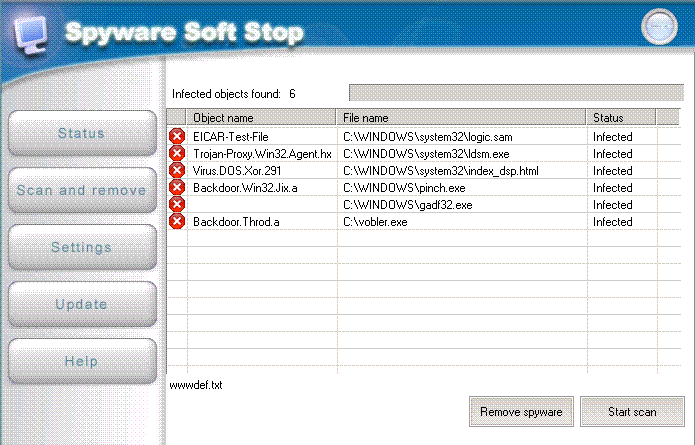The width and height of the screenshot is (695, 445).
Task: Open the Help section
Action: 82,361
